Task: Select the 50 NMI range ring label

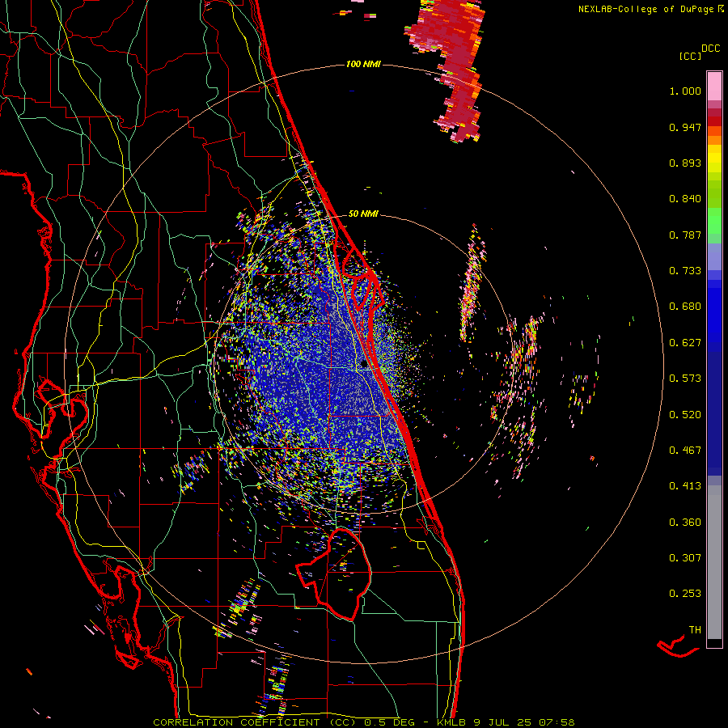Action: pyautogui.click(x=363, y=214)
